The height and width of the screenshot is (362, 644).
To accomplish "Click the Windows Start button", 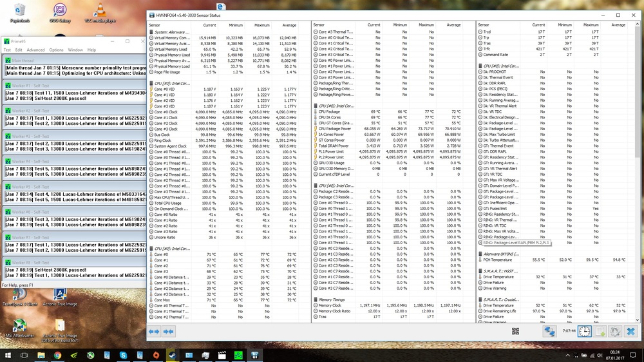I will click(8, 354).
